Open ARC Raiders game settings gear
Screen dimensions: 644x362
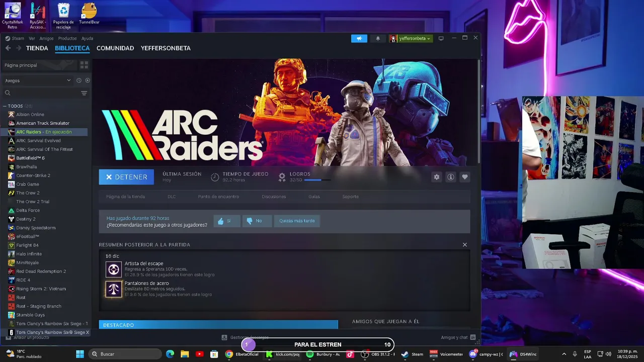437,177
